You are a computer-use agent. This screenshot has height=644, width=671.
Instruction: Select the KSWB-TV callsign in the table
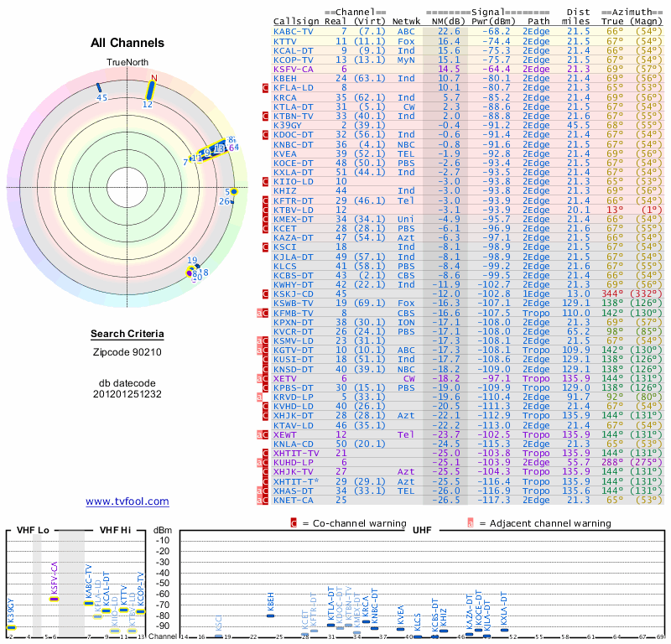(x=293, y=304)
